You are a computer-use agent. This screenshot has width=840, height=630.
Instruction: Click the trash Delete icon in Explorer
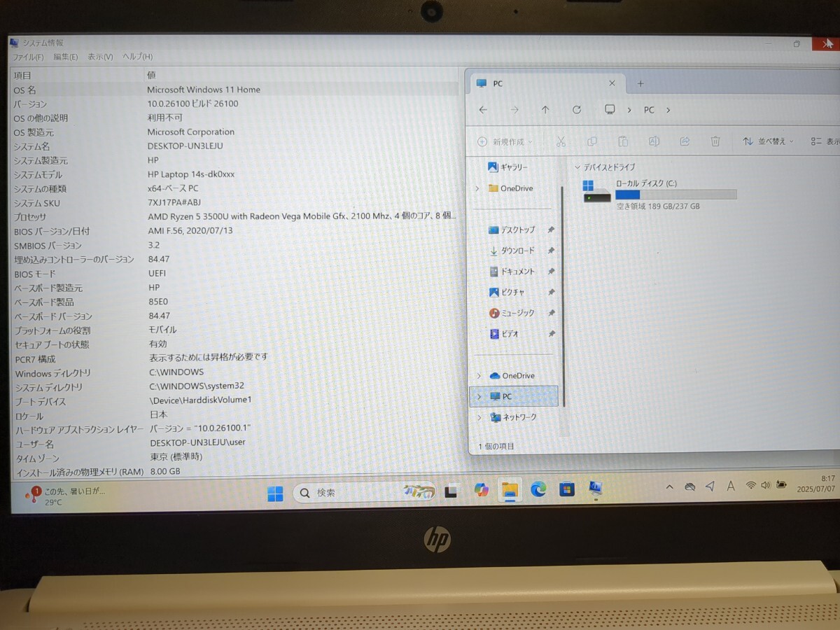(x=715, y=141)
